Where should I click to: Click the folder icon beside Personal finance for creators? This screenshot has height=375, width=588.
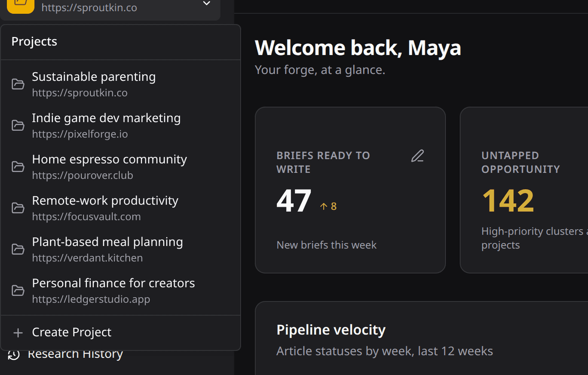[18, 290]
